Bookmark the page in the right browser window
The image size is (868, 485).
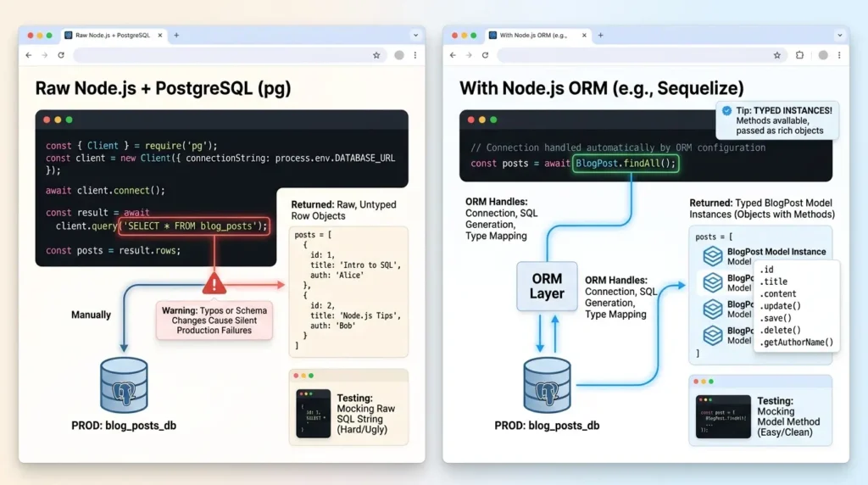777,55
